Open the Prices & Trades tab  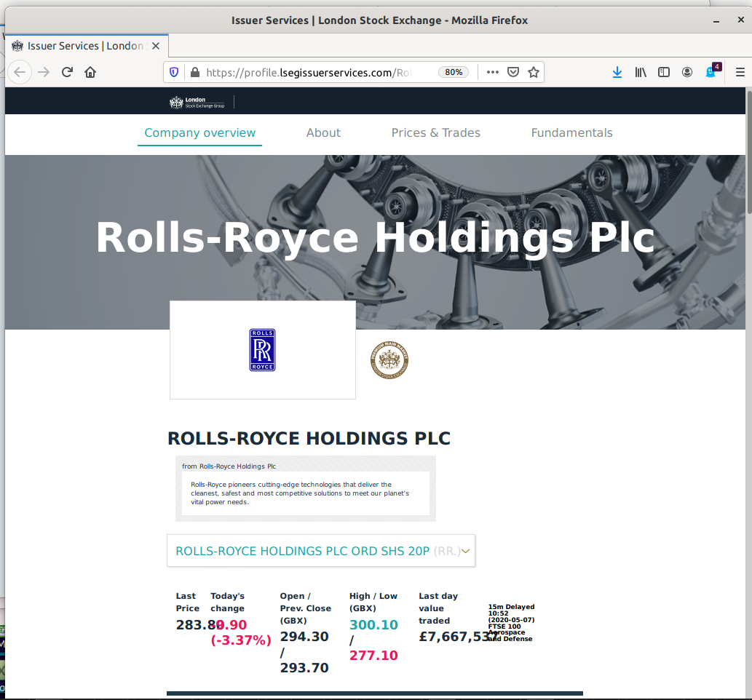(435, 133)
